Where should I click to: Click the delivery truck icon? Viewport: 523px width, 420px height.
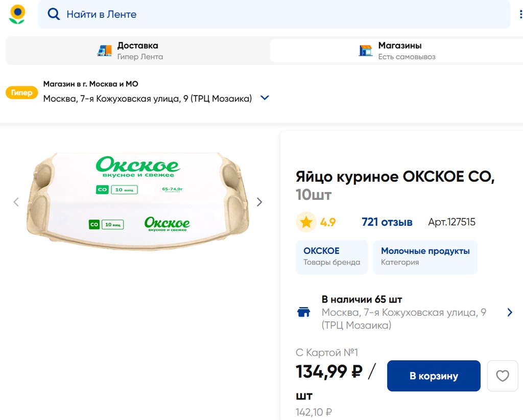[105, 51]
